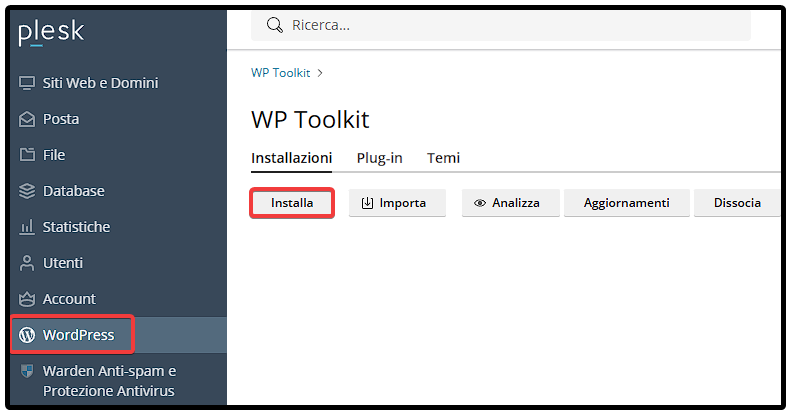Image resolution: width=791 pixels, height=415 pixels.
Task: Select WordPress in the sidebar
Action: point(119,335)
